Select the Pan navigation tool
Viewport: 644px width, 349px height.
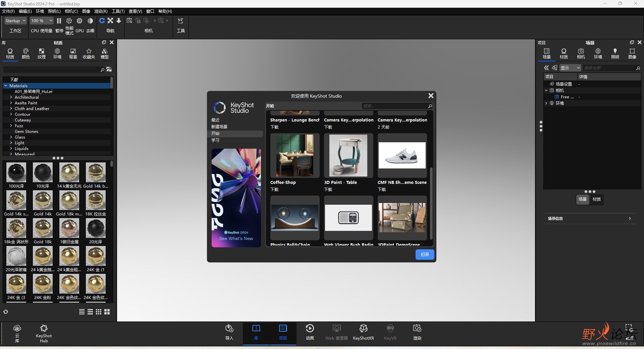[x=110, y=21]
